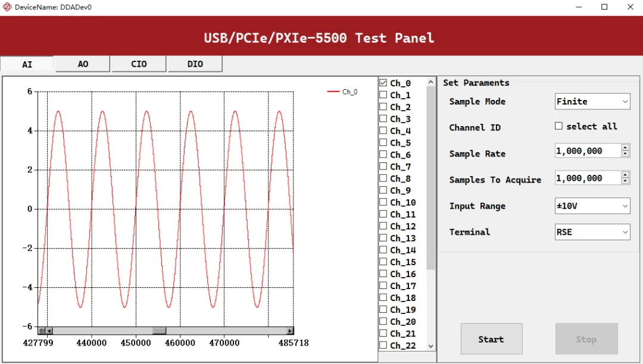Click the x-axis value 427799

point(38,343)
